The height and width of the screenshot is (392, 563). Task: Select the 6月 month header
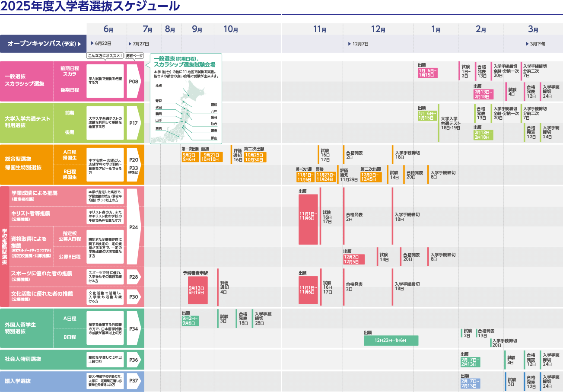tap(108, 29)
